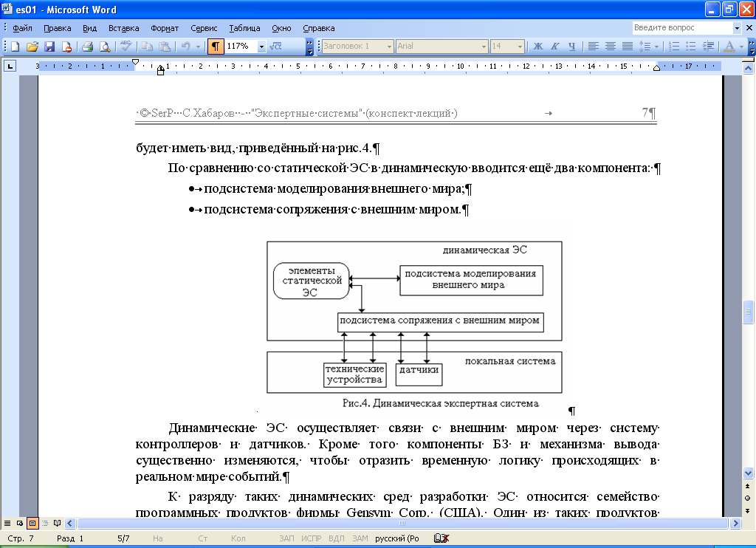Switch to Normal view icon
The image size is (756, 548).
[7, 523]
